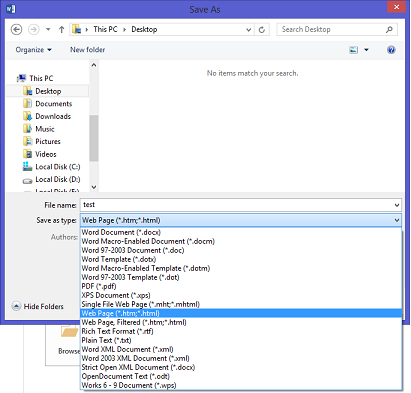The height and width of the screenshot is (393, 411).
Task: Click Hide Folders button
Action: (37, 306)
